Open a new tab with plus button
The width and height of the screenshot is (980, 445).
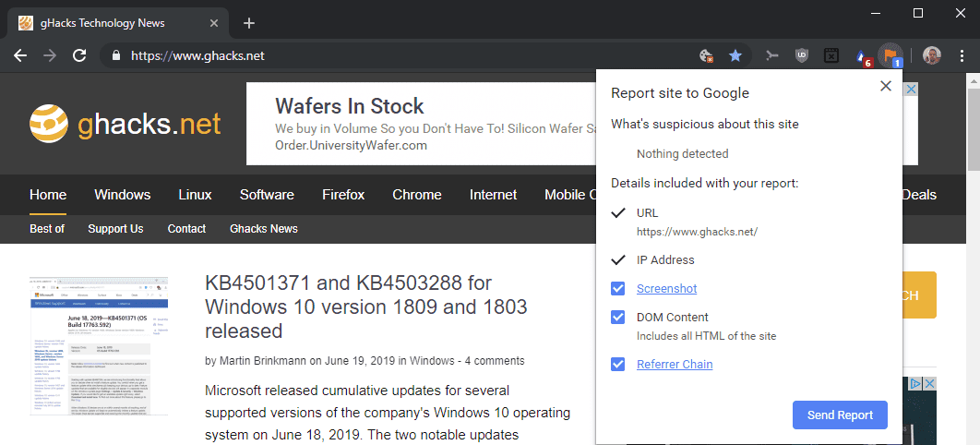point(249,23)
